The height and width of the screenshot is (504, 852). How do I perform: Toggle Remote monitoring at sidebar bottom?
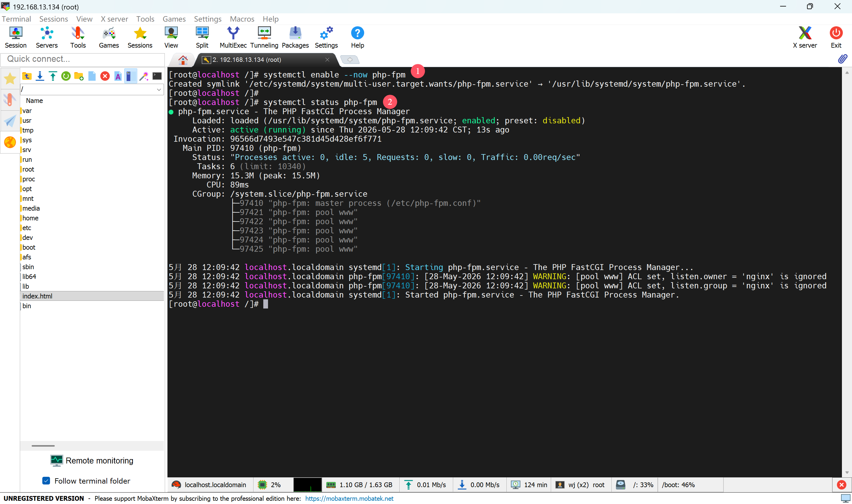pos(92,461)
